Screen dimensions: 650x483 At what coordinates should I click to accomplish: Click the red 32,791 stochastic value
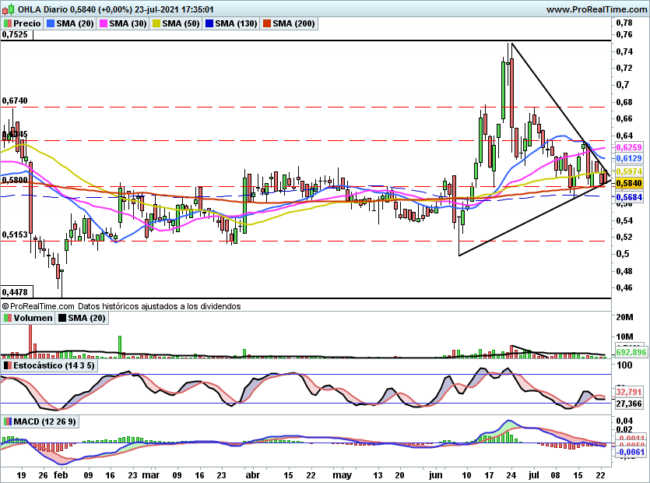[629, 392]
